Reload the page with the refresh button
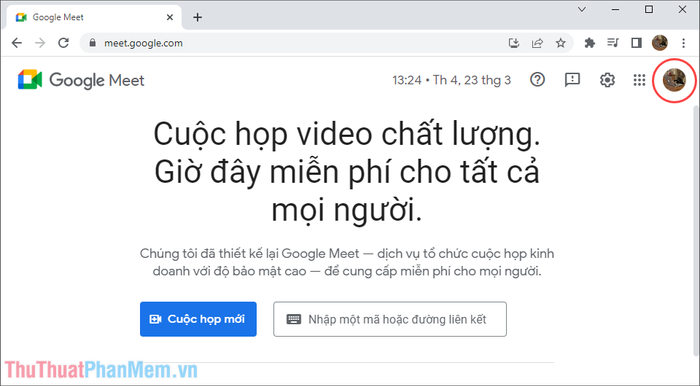This screenshot has height=386, width=700. 63,43
